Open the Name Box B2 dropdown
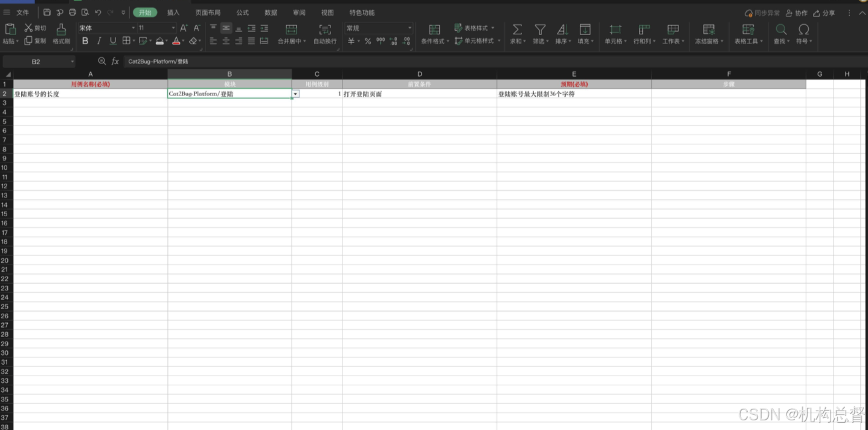Screen dimensions: 868x430 pyautogui.click(x=72, y=62)
